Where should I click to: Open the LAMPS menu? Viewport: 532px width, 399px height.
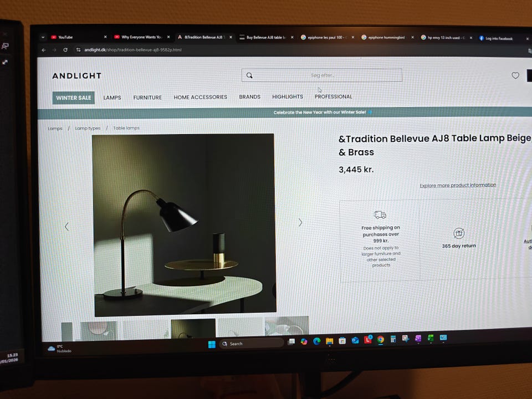click(x=112, y=98)
